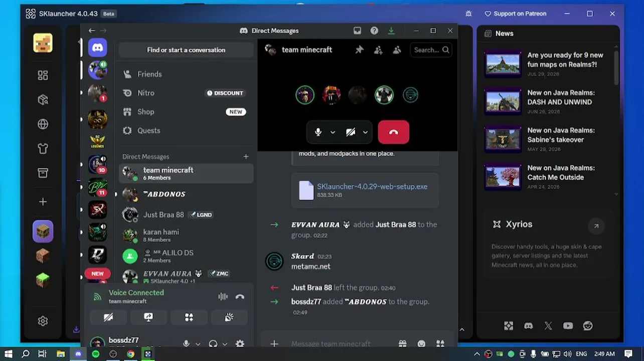Click Find or start a conversation
This screenshot has width=644, height=361.
tap(186, 50)
